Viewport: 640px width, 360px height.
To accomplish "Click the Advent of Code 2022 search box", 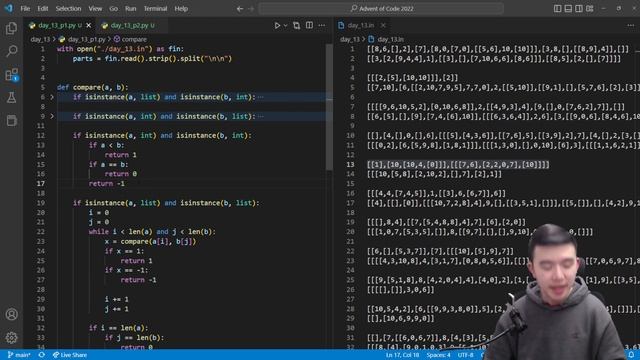I will [x=381, y=9].
